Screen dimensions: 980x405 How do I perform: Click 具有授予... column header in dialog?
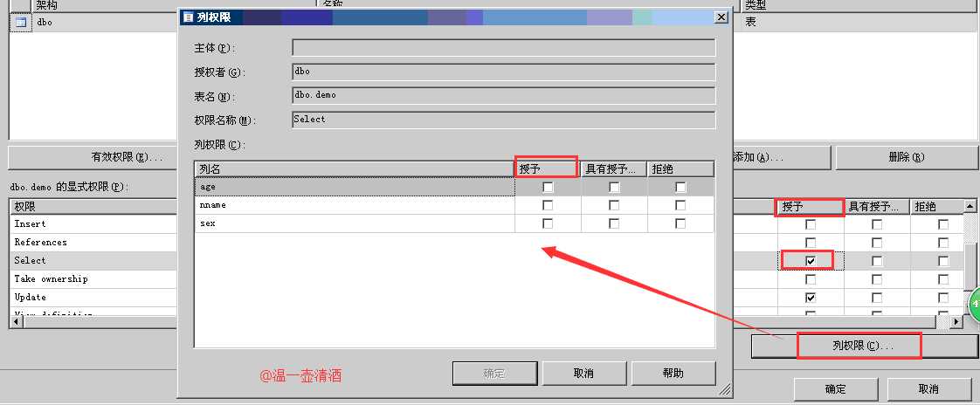tap(614, 168)
